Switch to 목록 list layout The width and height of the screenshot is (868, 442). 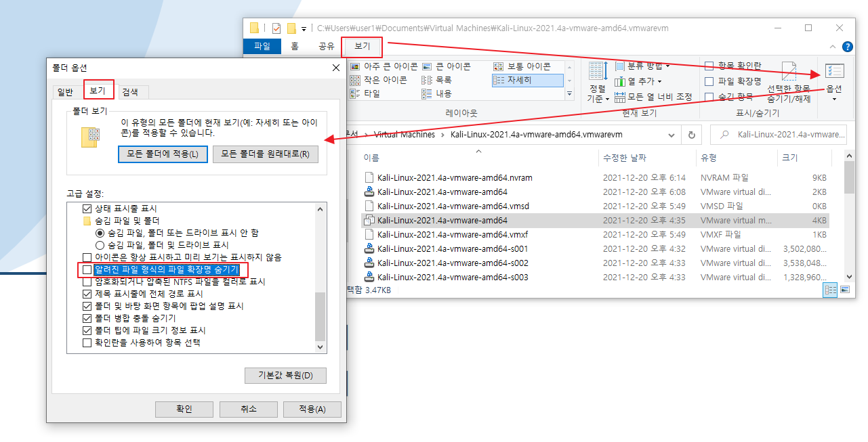(x=436, y=80)
